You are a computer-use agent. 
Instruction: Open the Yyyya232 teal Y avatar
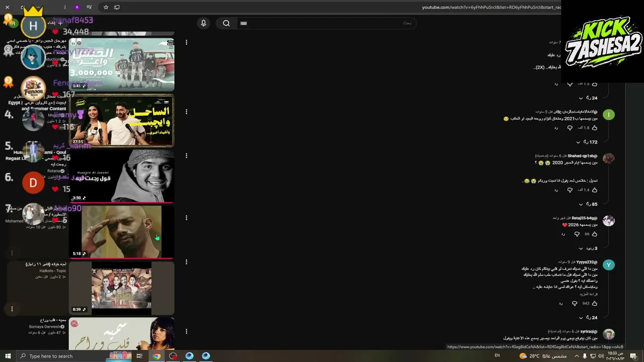pyautogui.click(x=609, y=265)
